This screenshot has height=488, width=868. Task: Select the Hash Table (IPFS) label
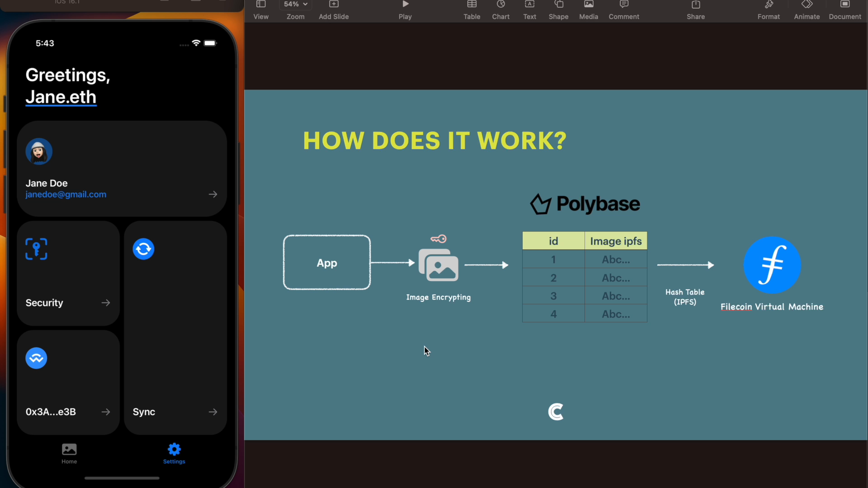[x=685, y=297]
